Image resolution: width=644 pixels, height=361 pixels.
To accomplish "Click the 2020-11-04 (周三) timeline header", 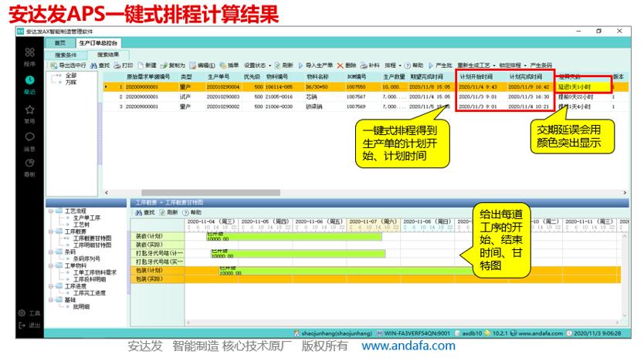I will click(212, 221).
